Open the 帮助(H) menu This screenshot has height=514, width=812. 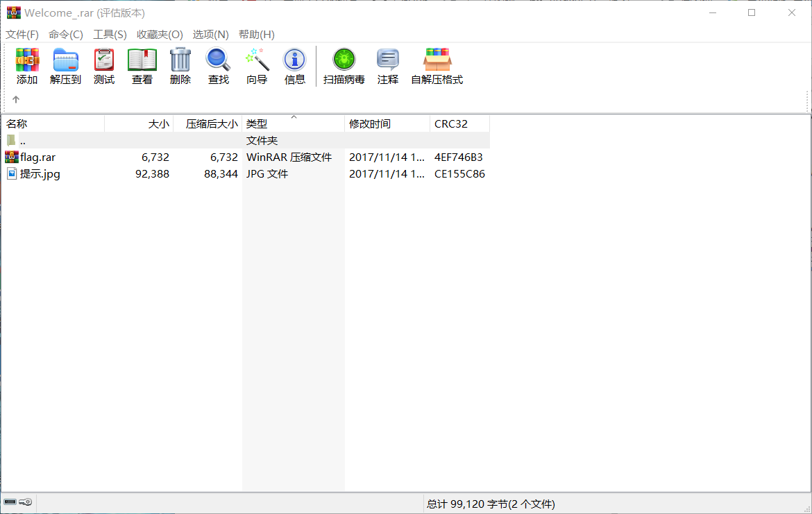(256, 34)
